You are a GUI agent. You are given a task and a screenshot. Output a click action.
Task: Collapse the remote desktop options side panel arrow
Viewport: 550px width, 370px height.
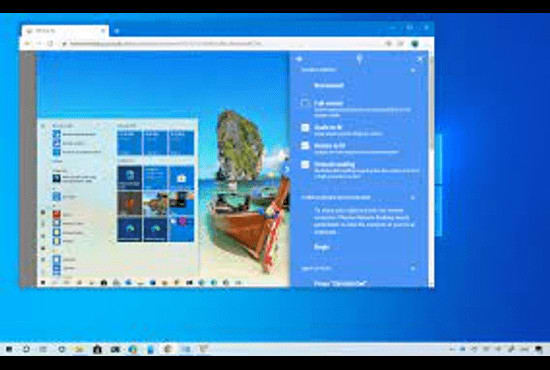[x=299, y=59]
